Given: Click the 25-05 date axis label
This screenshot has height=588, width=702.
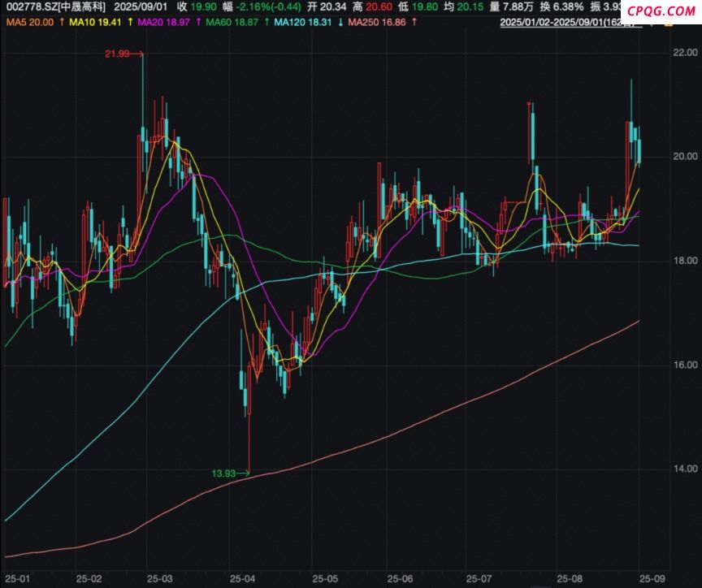Looking at the screenshot, I should point(325,578).
